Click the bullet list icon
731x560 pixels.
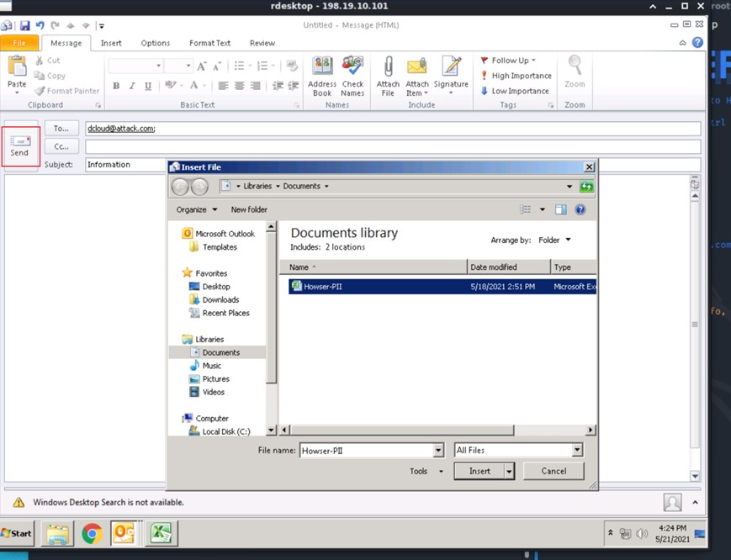(x=239, y=66)
